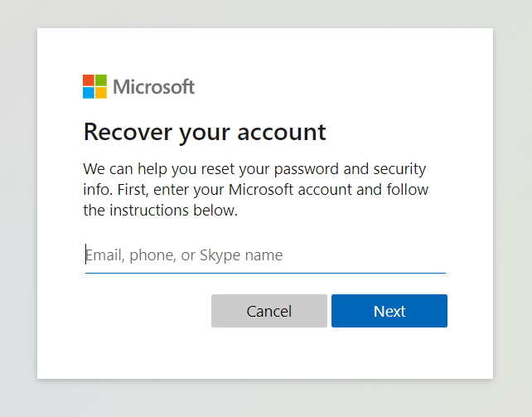Click the word "Recover" in the heading
Image resolution: width=532 pixels, height=417 pixels.
pos(125,132)
